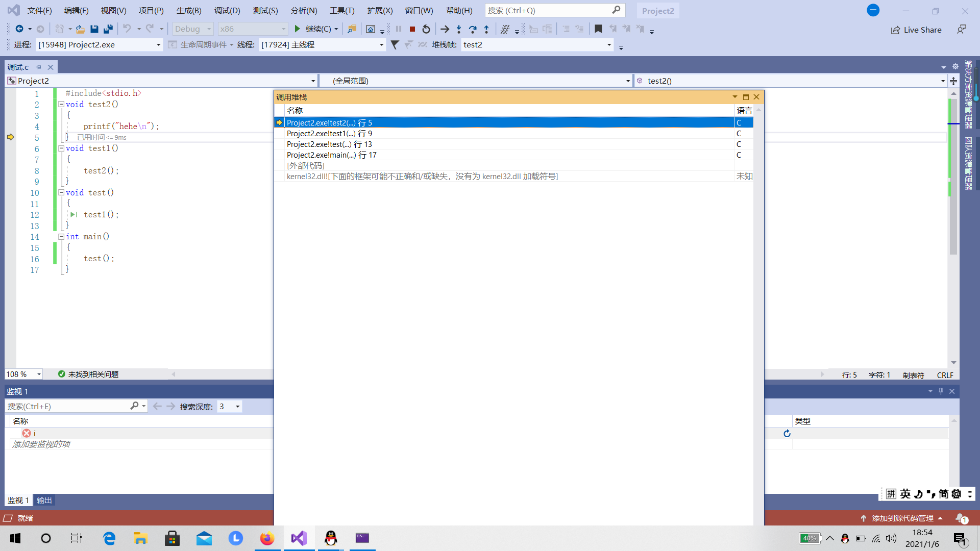Click the Save file icon
Viewport: 980px width, 551px height.
point(94,29)
